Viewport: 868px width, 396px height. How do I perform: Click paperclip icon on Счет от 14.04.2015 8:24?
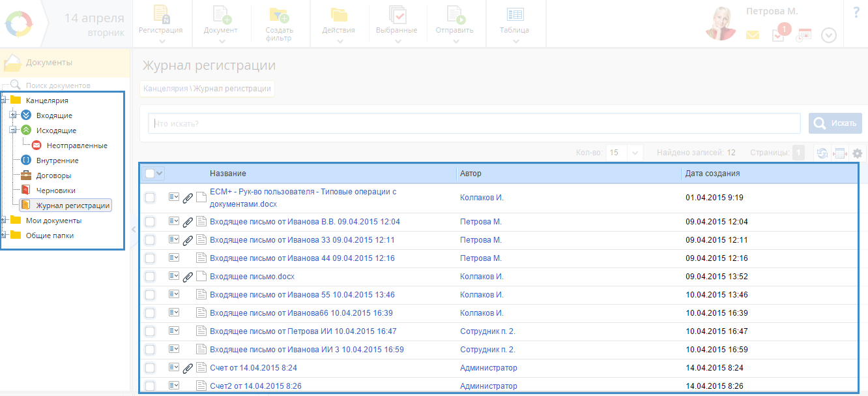(x=188, y=369)
